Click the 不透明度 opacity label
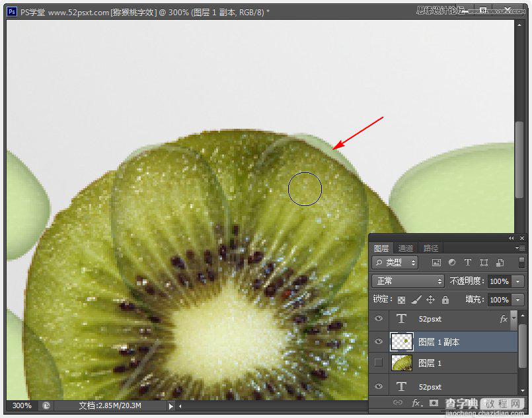 [467, 281]
